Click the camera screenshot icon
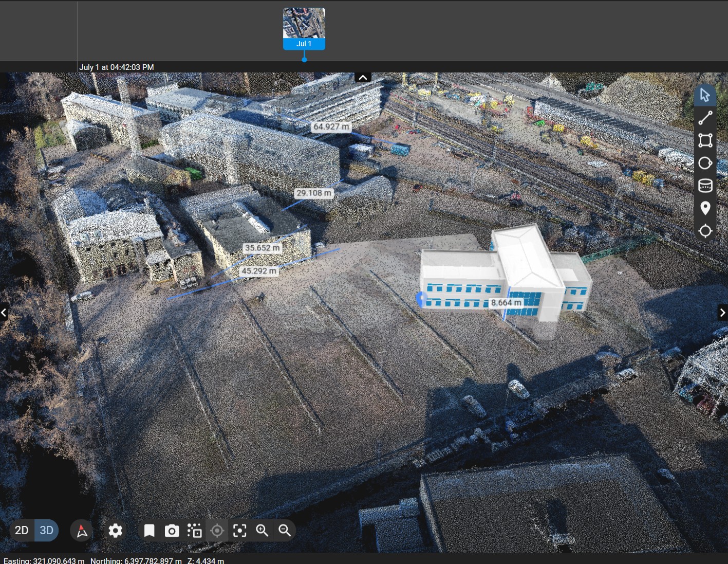The height and width of the screenshot is (564, 728). tap(172, 531)
